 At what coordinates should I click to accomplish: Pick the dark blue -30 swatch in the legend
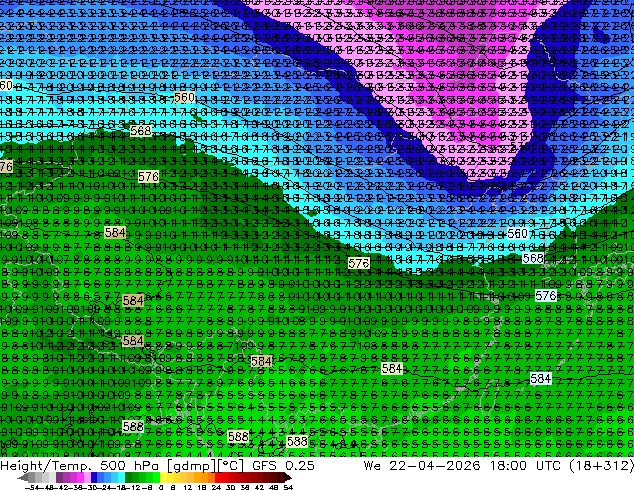94,478
